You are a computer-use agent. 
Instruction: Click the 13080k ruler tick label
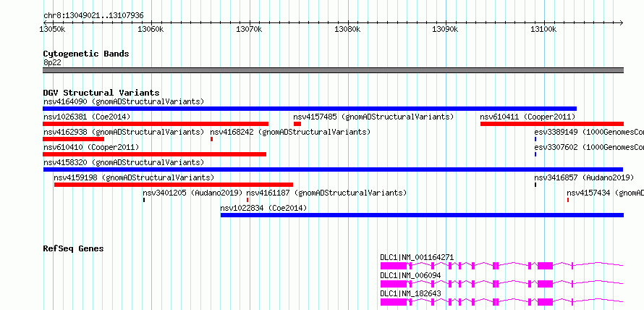pos(347,29)
